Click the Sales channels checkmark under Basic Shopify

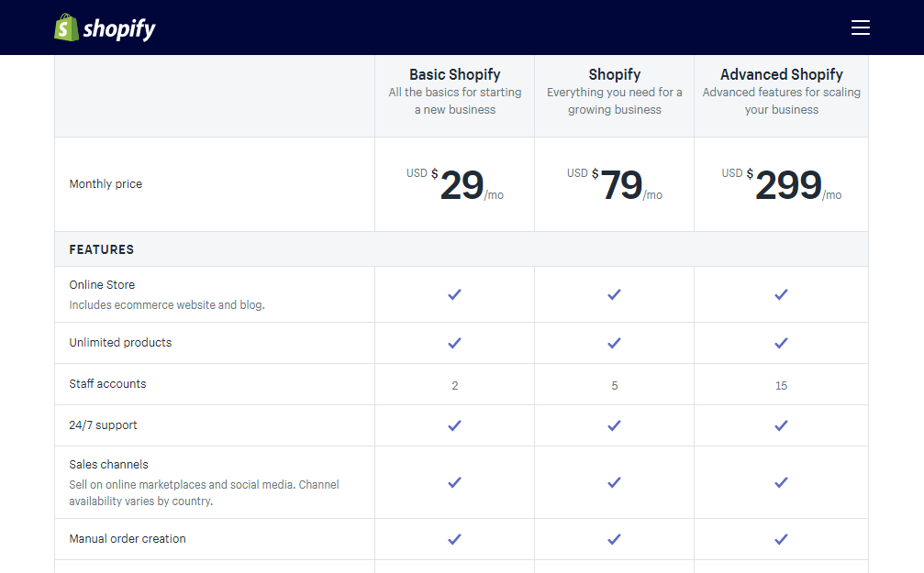pos(454,481)
